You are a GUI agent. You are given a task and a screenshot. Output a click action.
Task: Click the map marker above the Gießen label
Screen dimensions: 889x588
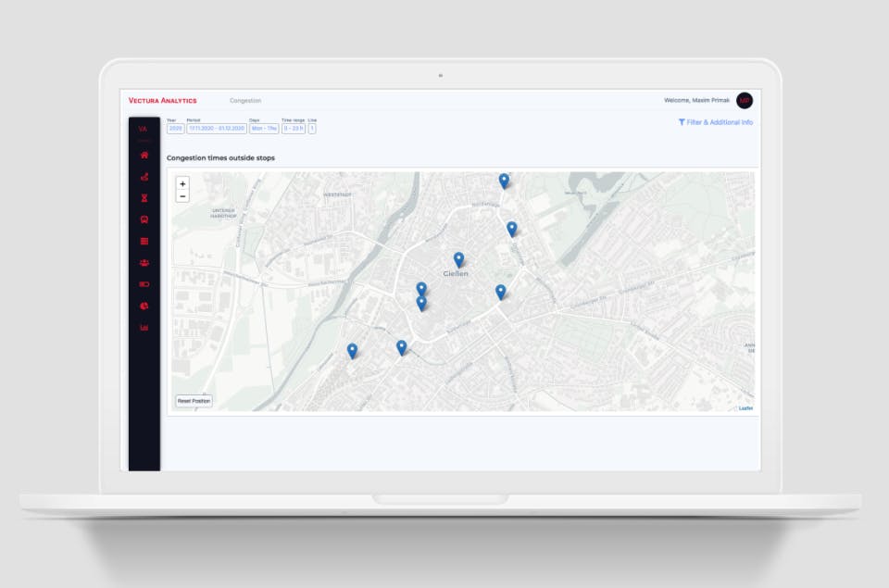point(458,259)
